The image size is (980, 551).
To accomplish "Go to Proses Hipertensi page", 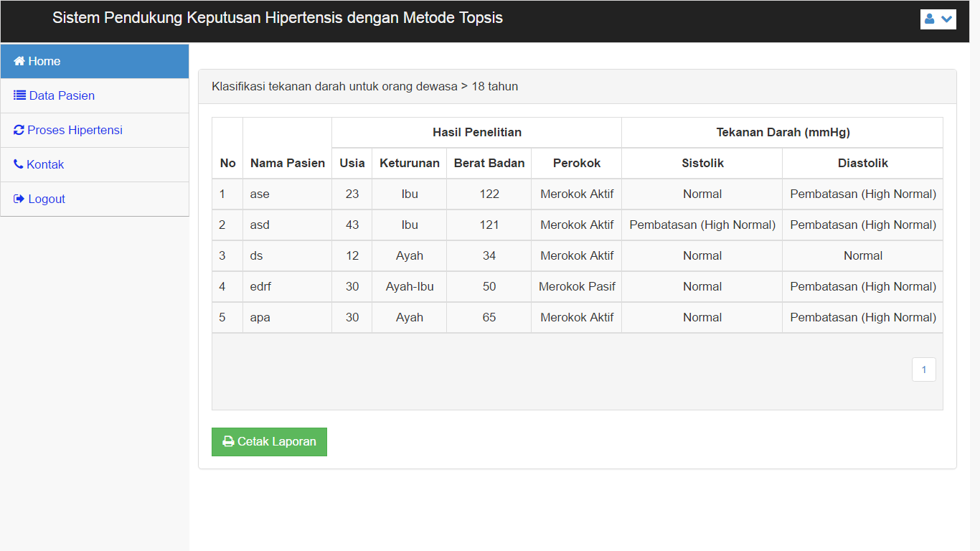I will point(95,130).
